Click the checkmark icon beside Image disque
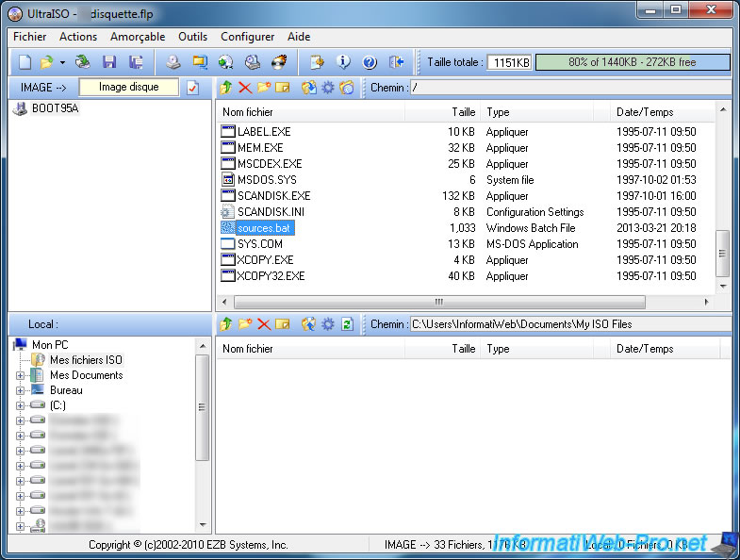 pos(192,88)
